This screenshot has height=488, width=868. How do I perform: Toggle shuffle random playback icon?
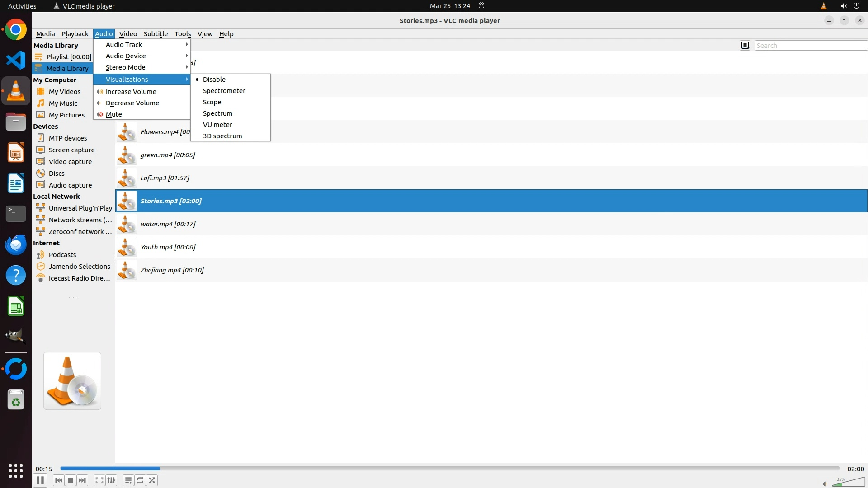[152, 480]
